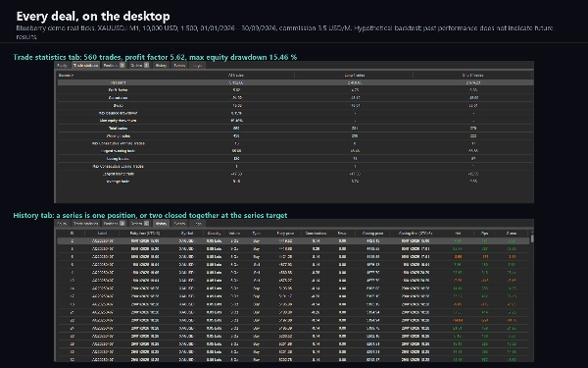The height and width of the screenshot is (368, 588).
Task: Expand the Summary dropdown in the statistics table
Action: pyautogui.click(x=67, y=76)
